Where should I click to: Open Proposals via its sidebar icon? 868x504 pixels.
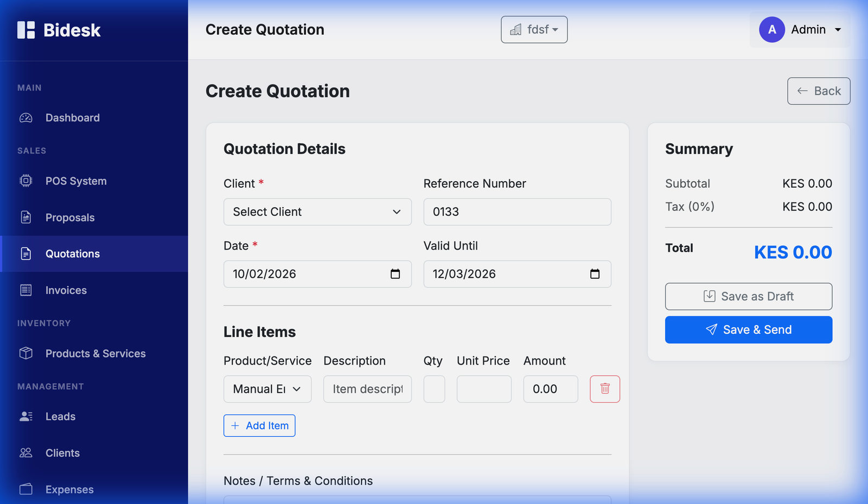click(x=25, y=217)
